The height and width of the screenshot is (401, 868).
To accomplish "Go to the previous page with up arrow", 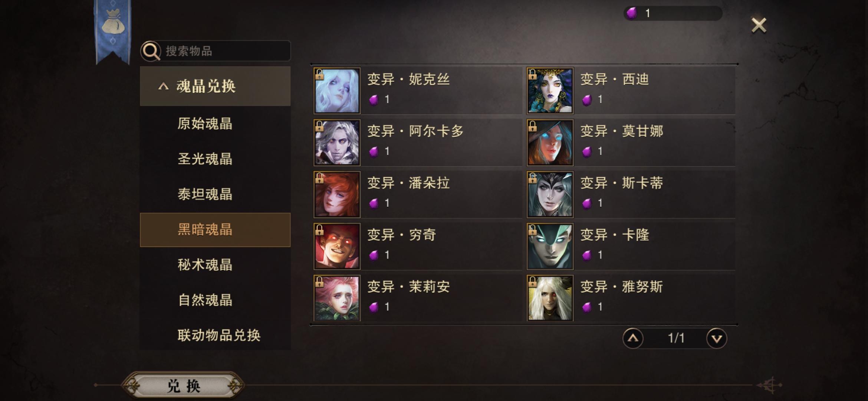I will tap(633, 338).
